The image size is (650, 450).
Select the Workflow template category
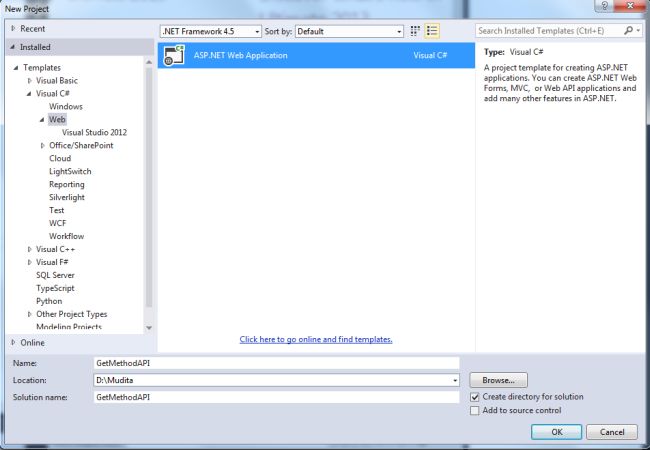point(66,236)
